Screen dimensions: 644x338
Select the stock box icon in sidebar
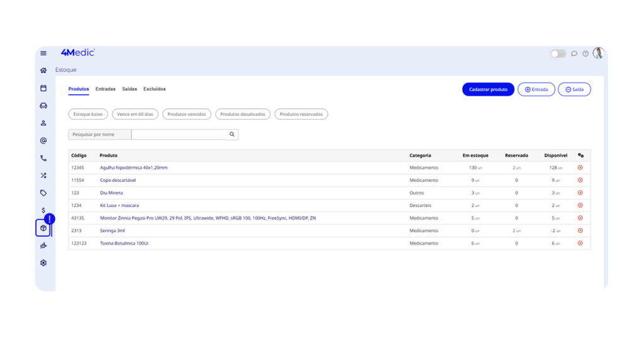(43, 228)
